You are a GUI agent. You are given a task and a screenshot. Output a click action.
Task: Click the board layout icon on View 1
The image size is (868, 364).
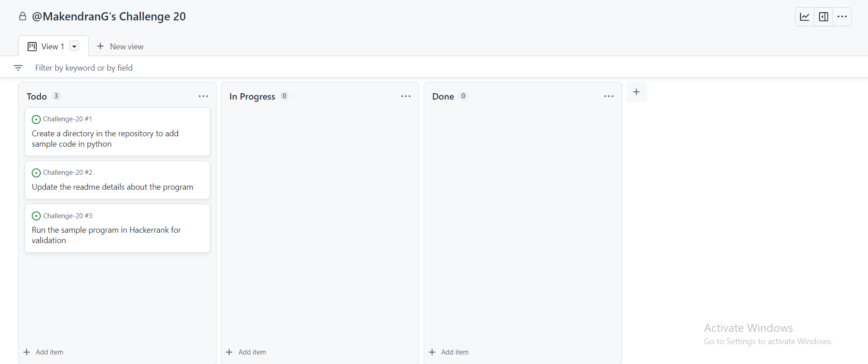click(32, 47)
